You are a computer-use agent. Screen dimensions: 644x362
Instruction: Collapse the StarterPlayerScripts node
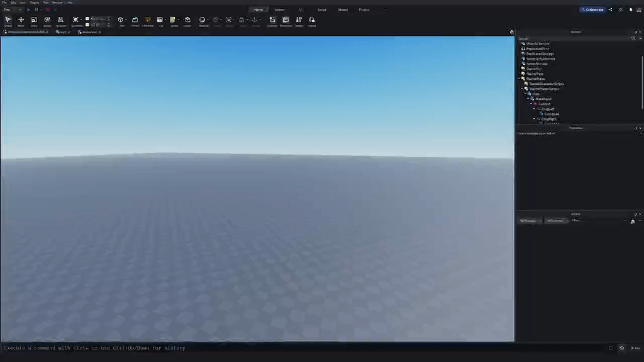click(523, 89)
